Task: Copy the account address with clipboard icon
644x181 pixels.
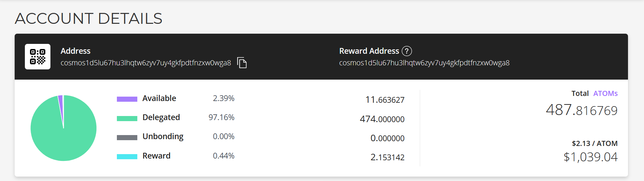Action: coord(242,63)
